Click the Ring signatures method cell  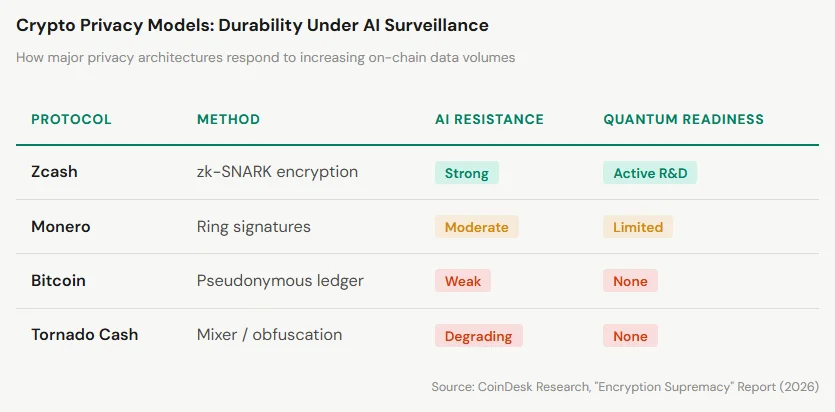coord(254,227)
